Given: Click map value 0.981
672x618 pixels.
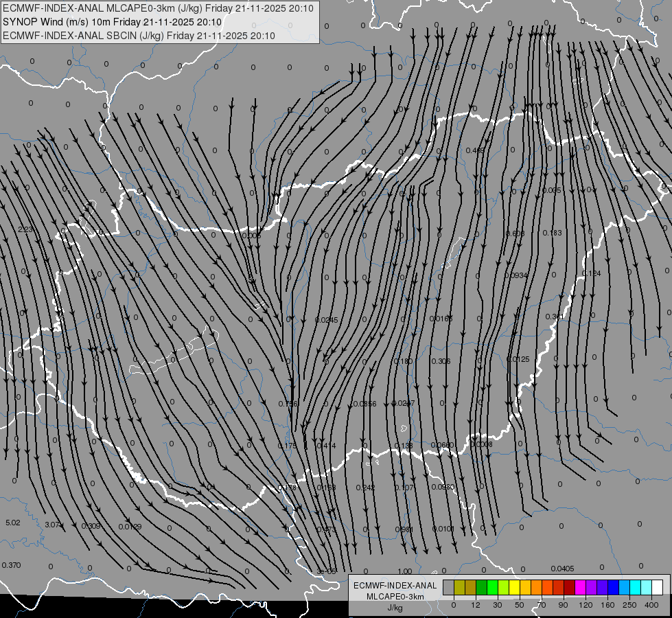Looking at the screenshot, I should pos(404,529).
